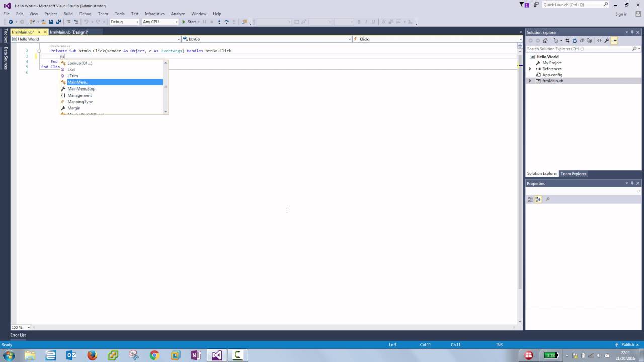Click Sync with Active Document icon
644x362 pixels.
(x=567, y=41)
